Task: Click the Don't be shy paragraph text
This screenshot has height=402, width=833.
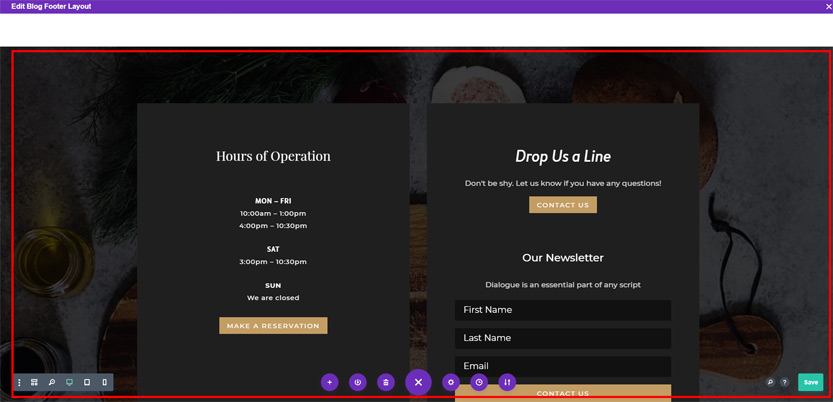Action: click(563, 183)
